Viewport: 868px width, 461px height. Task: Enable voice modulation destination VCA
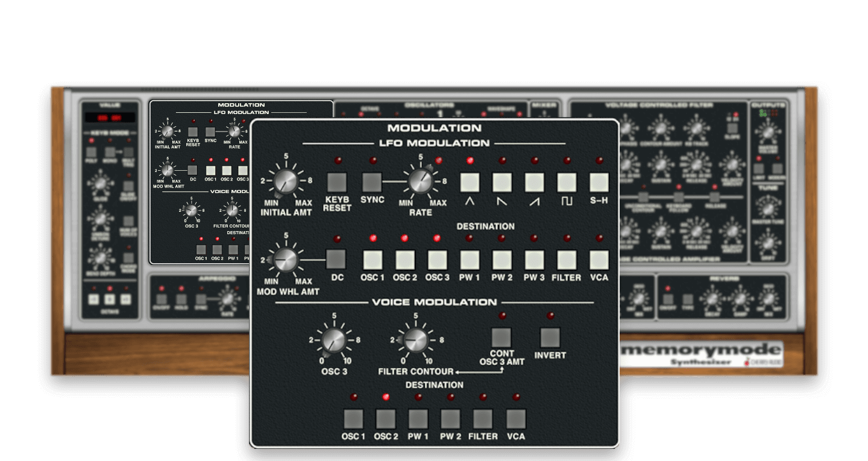pyautogui.click(x=516, y=419)
